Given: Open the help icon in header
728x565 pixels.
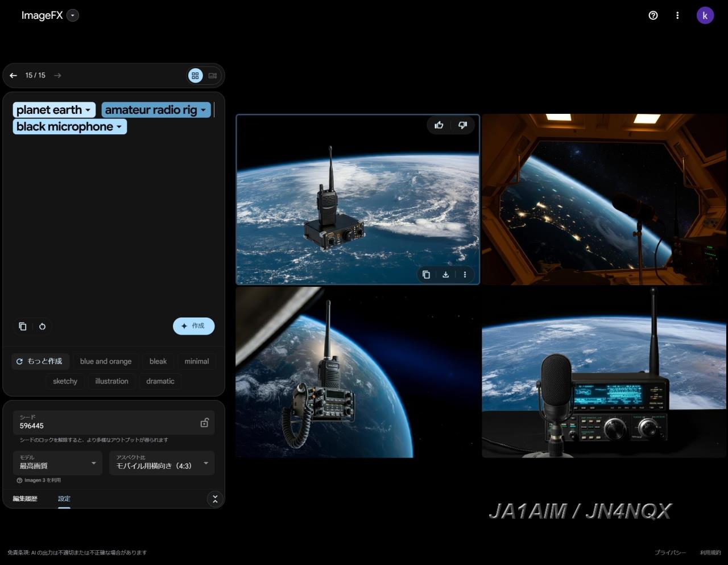Looking at the screenshot, I should coord(653,15).
